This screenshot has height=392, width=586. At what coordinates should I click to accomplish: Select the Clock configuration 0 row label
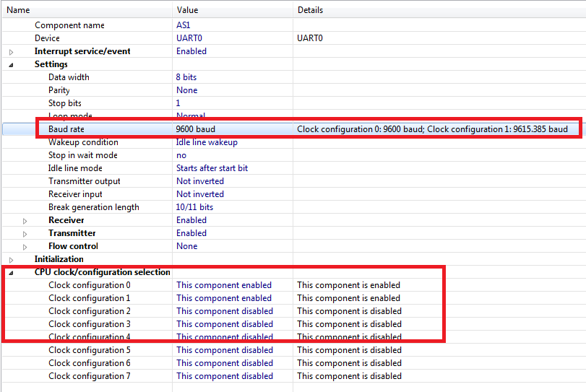pos(90,285)
